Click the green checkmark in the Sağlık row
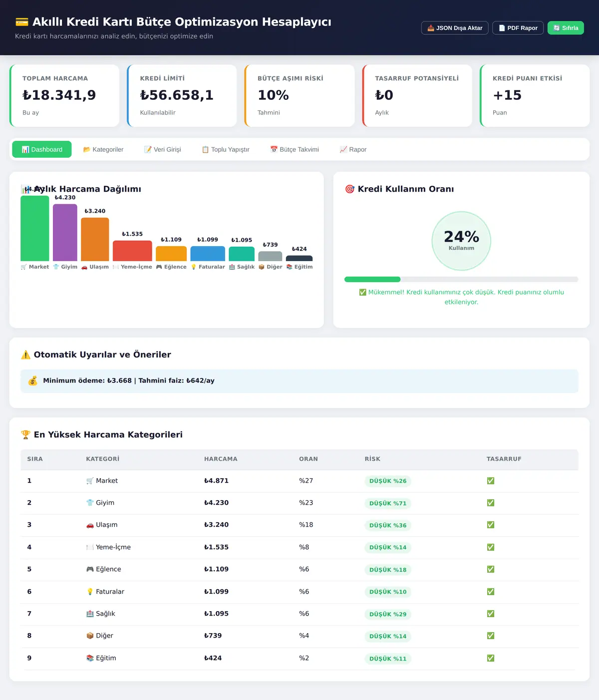The image size is (599, 700). tap(491, 614)
